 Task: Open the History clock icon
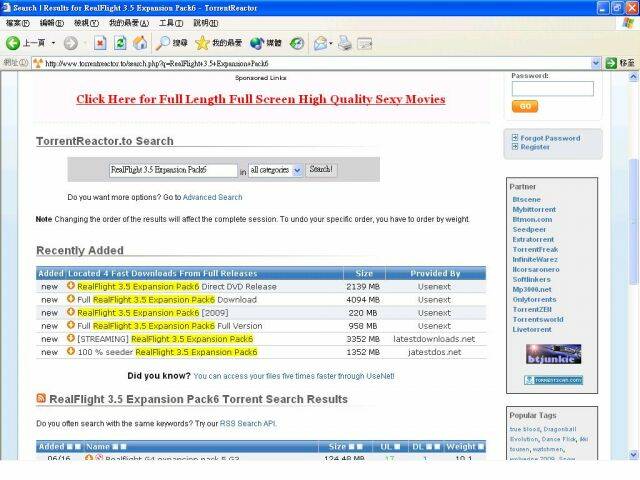point(297,43)
